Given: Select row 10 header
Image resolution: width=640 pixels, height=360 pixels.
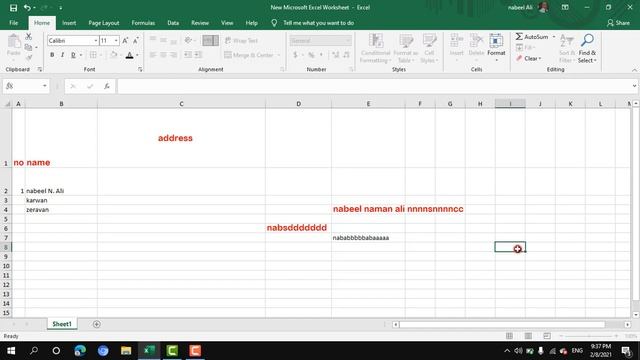Looking at the screenshot, I should (6, 266).
